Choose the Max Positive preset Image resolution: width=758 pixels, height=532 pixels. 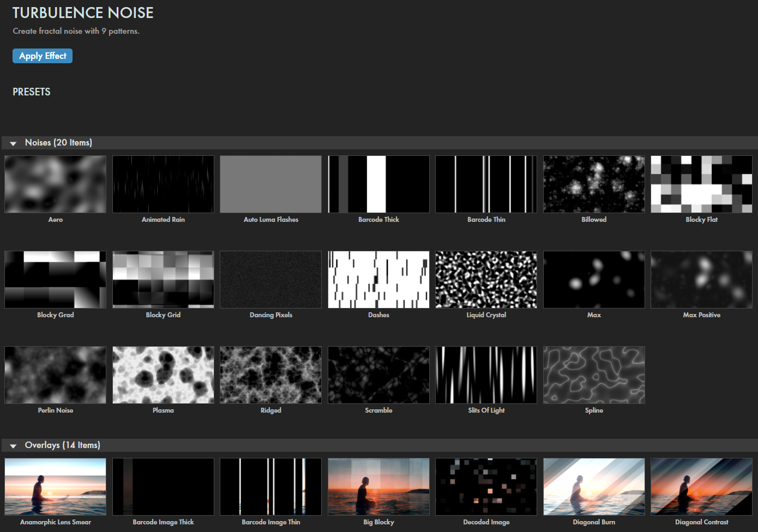(701, 280)
